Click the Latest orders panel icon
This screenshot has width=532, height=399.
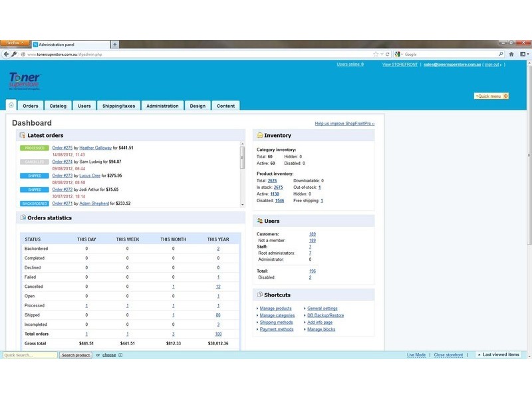pyautogui.click(x=23, y=135)
